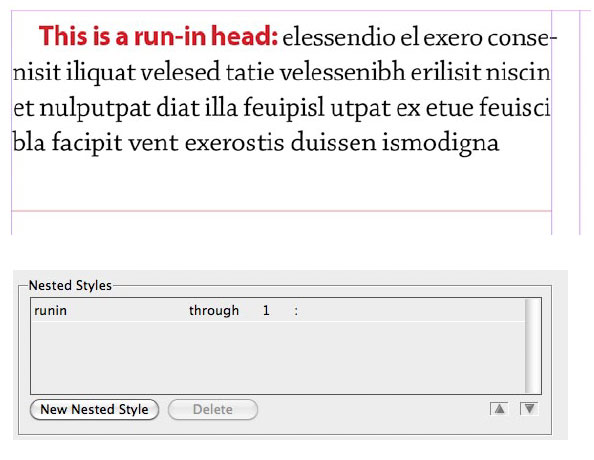The width and height of the screenshot is (594, 460).
Task: Select the runin nested style name
Action: (50, 311)
